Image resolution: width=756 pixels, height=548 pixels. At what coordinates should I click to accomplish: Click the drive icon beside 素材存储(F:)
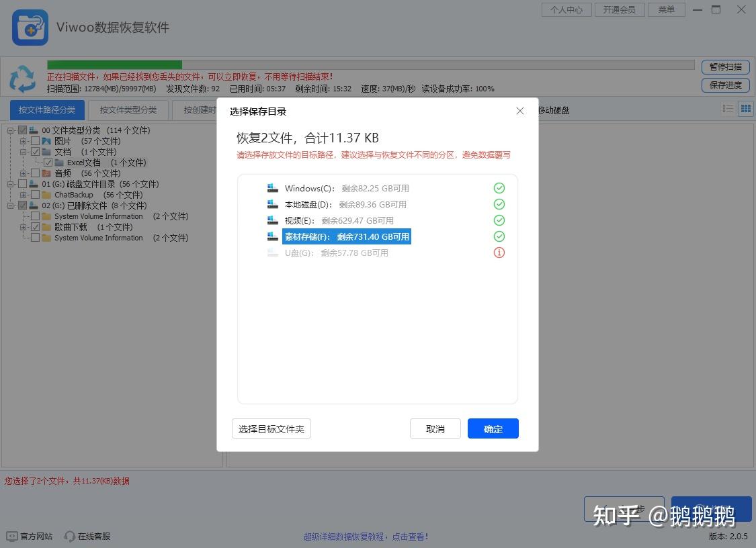coord(272,236)
